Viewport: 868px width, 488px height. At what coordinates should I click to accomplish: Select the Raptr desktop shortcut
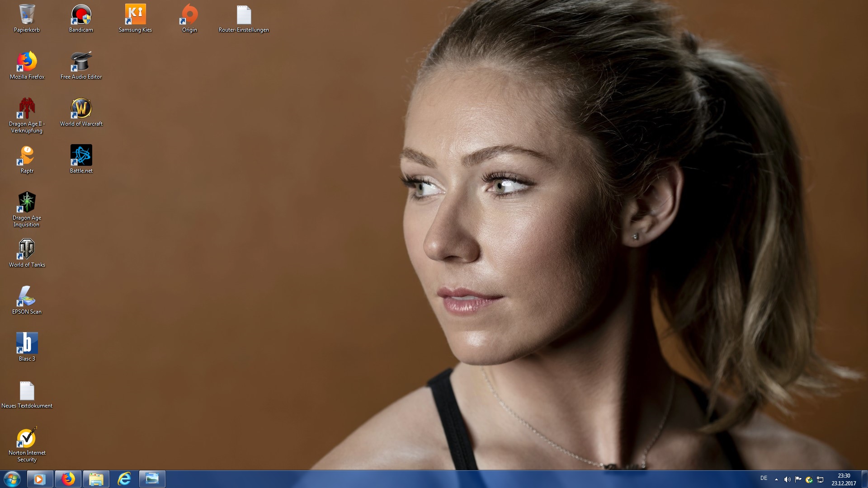(27, 155)
